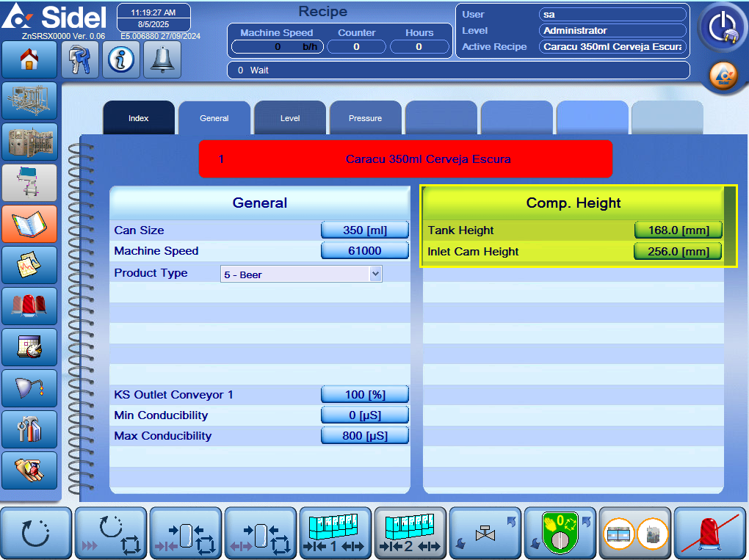749x560 pixels.
Task: Edit the Max Conducibility 800 value
Action: (365, 436)
